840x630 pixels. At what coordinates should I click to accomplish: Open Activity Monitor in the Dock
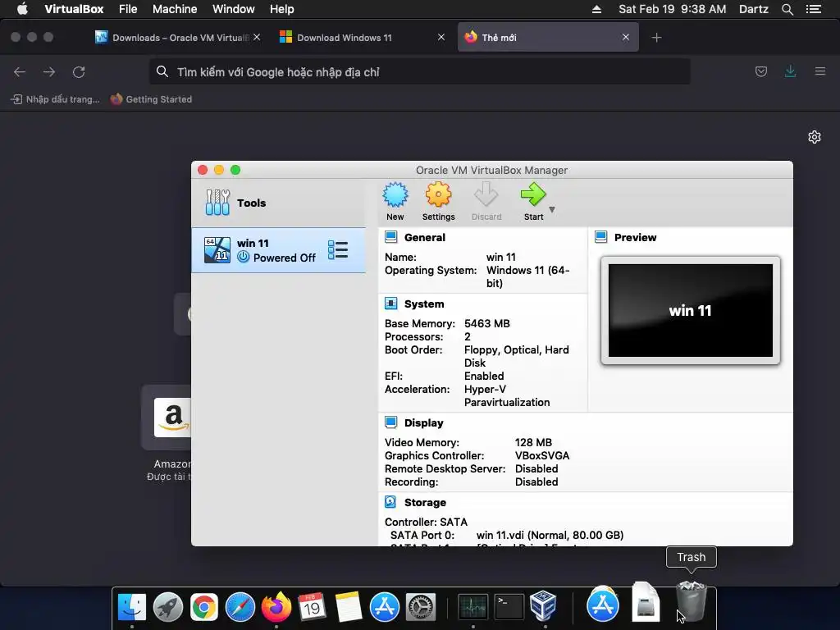pyautogui.click(x=472, y=607)
